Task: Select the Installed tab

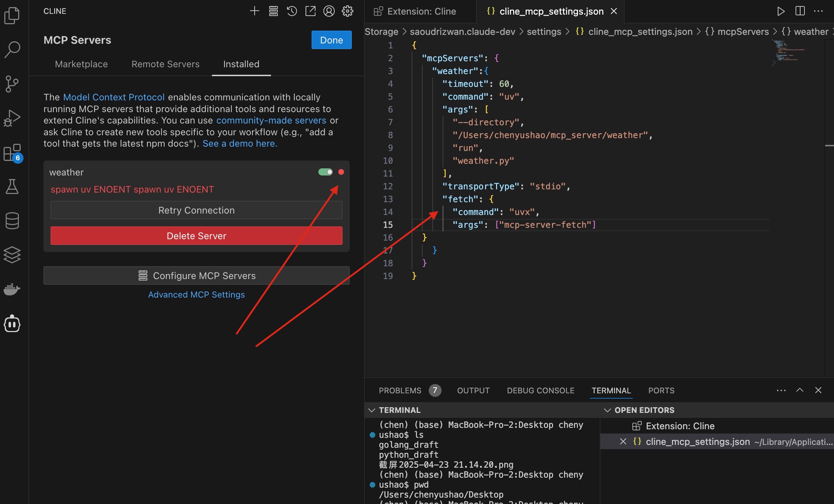Action: (x=241, y=64)
